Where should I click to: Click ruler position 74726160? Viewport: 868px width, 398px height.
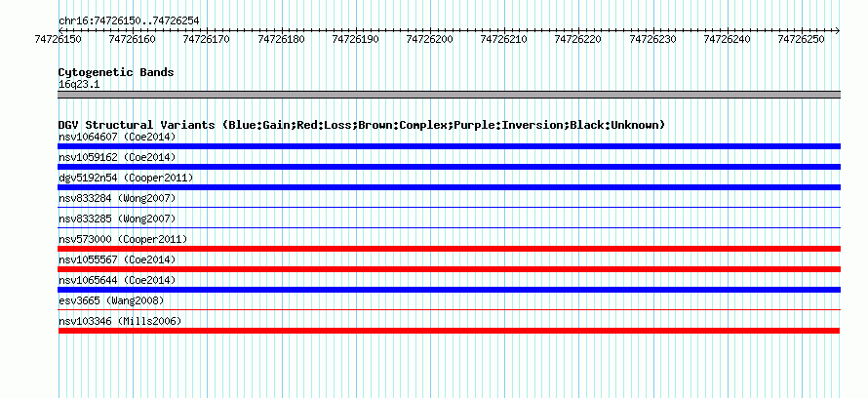(133, 39)
